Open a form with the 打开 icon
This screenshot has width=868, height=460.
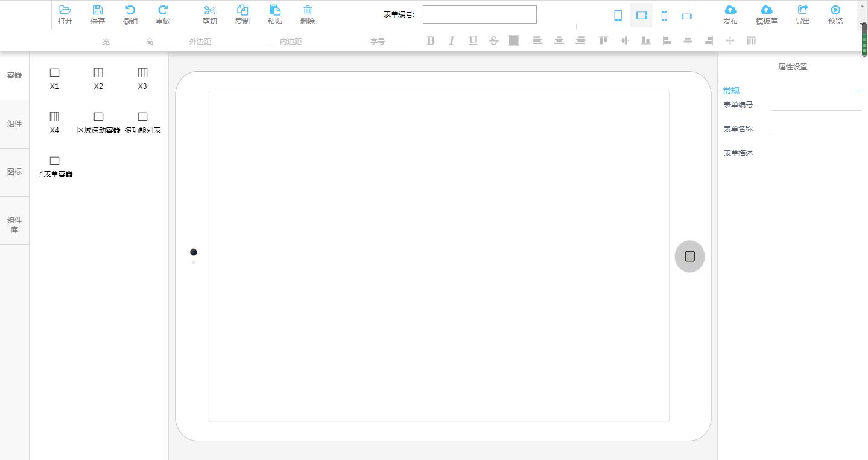coord(65,15)
